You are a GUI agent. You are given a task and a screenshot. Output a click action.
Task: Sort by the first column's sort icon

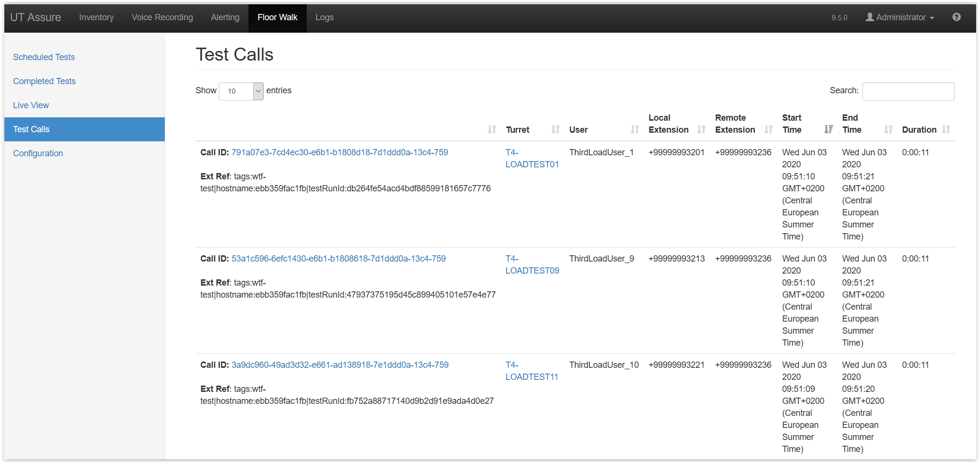coord(492,129)
